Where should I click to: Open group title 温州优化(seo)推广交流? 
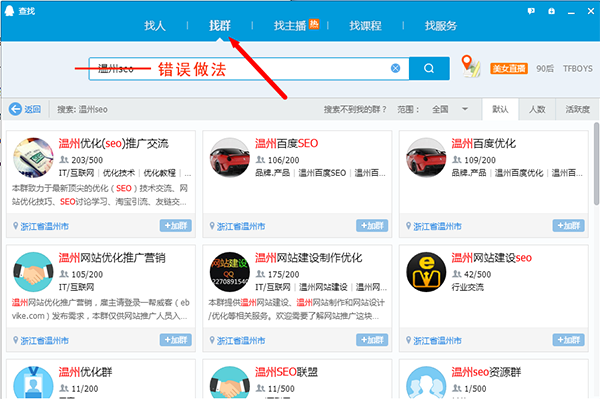[x=113, y=143]
